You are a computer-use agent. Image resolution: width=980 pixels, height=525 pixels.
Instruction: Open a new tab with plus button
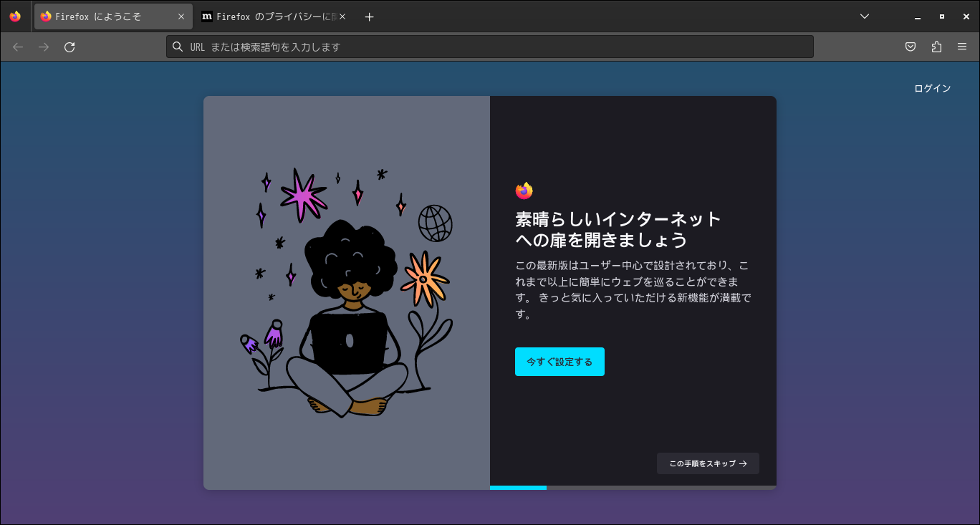point(369,16)
